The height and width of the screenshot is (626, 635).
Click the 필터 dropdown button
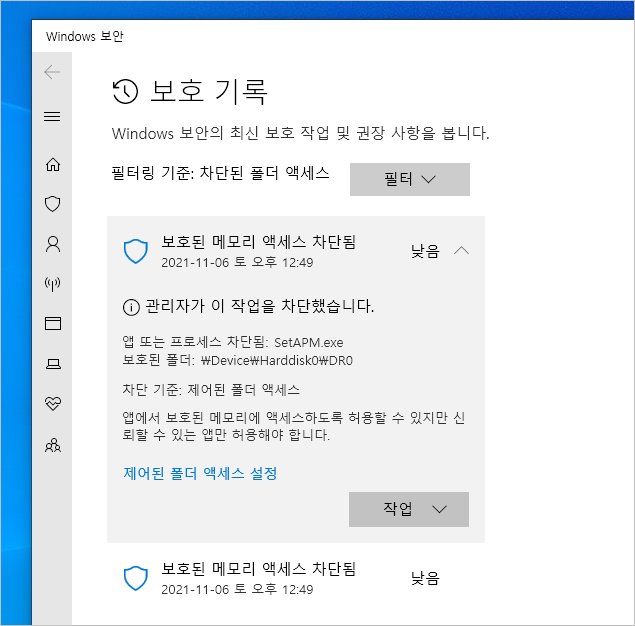click(x=410, y=179)
